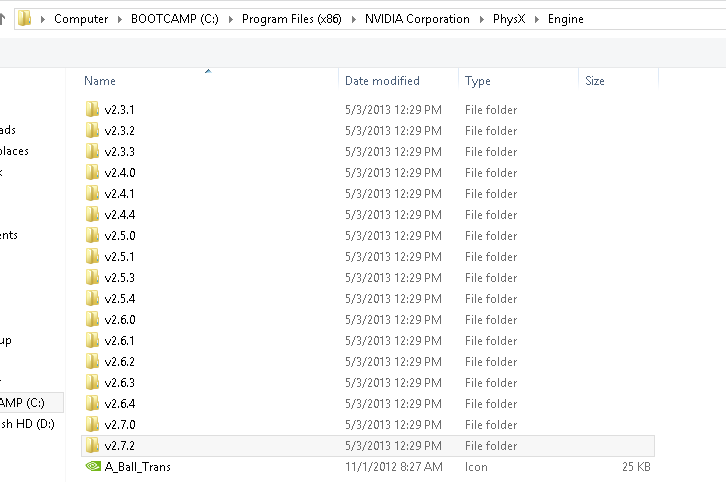Click the v2.4.0 folder icon

[x=92, y=172]
